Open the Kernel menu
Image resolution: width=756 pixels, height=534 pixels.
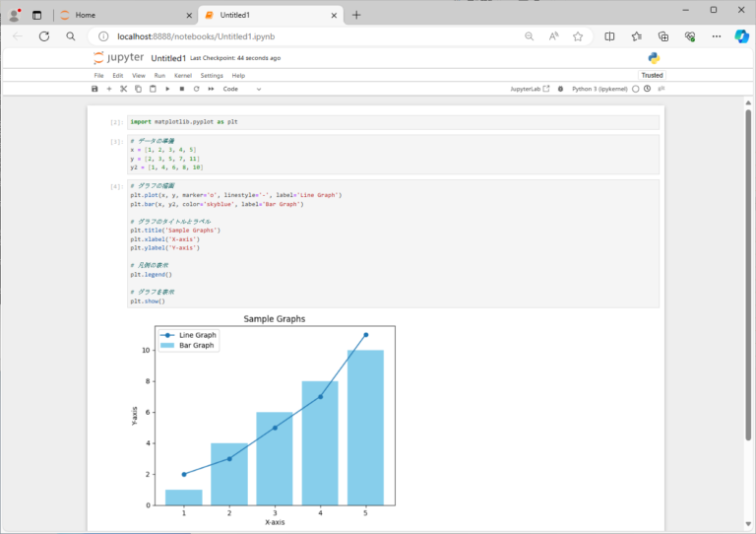click(183, 75)
